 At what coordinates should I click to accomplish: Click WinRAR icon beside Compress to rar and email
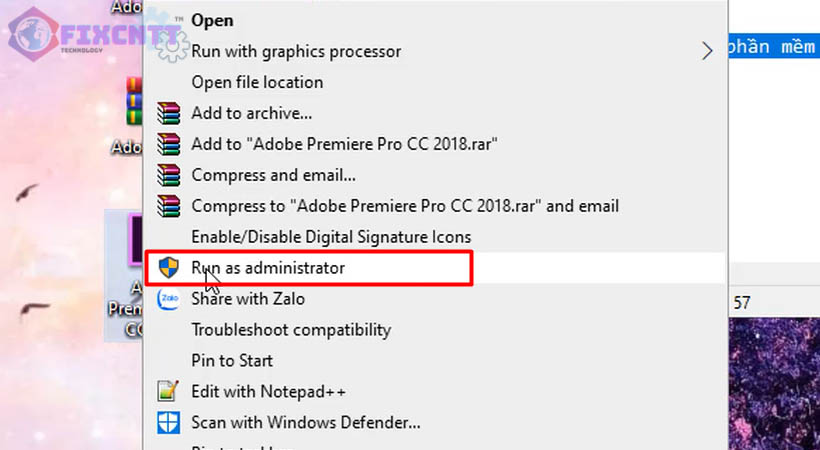[168, 206]
